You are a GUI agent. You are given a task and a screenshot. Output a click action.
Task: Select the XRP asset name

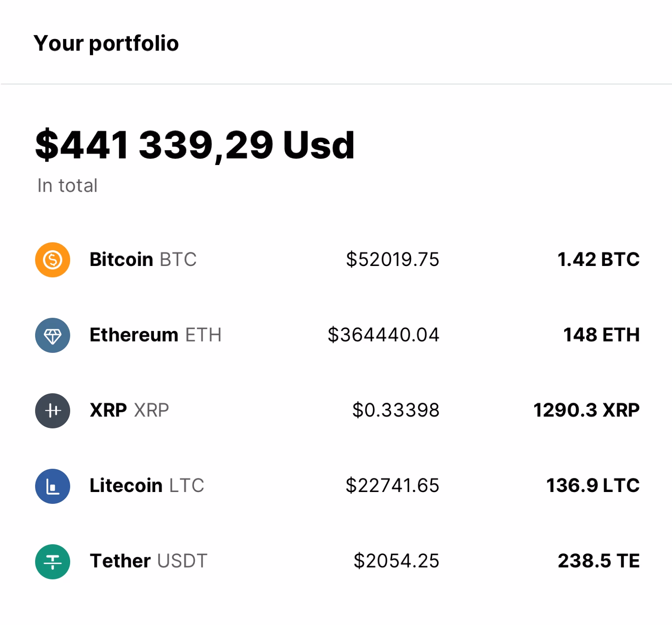[x=129, y=410]
